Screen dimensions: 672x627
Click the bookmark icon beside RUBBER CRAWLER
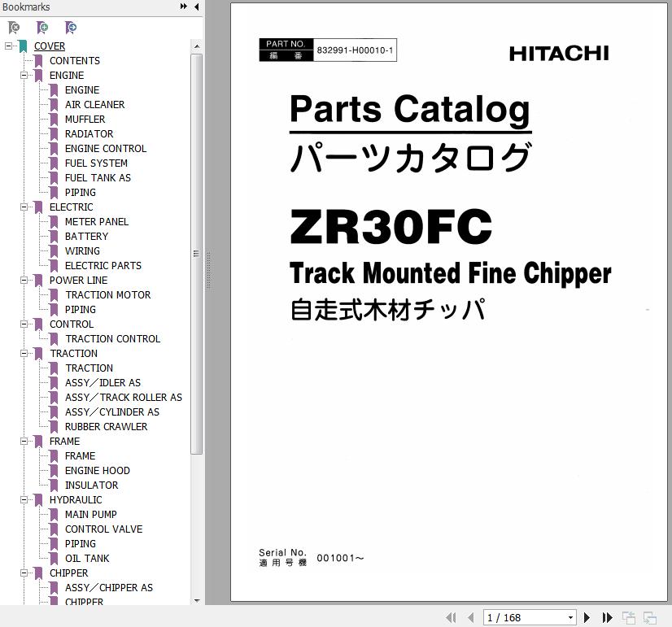54,427
